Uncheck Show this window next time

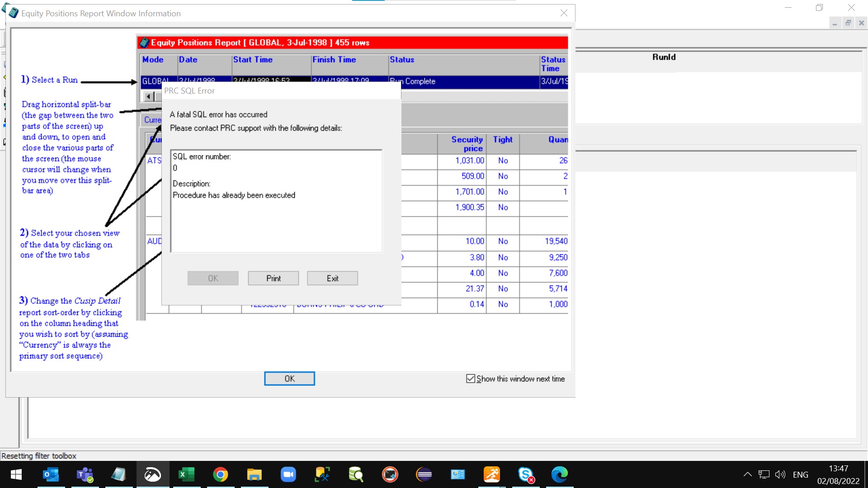pos(471,379)
